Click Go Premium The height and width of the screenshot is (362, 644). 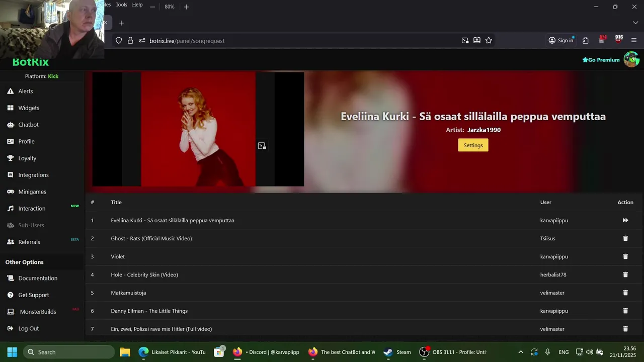(601, 60)
